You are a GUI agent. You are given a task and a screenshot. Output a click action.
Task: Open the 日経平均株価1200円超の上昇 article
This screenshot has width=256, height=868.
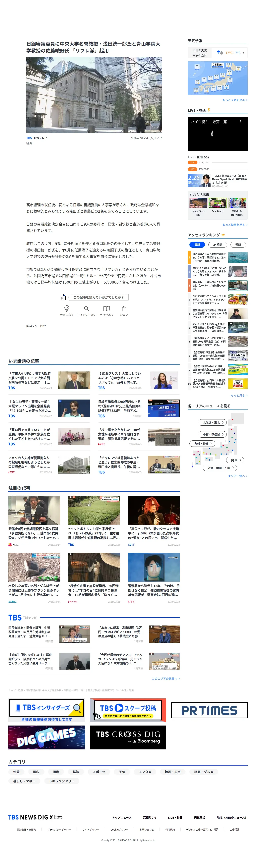tap(139, 408)
